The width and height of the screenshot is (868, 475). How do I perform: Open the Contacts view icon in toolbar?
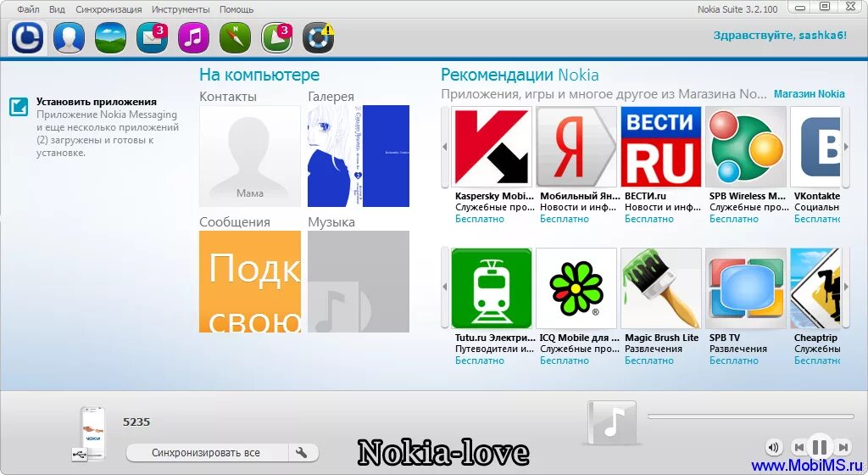tap(70, 37)
